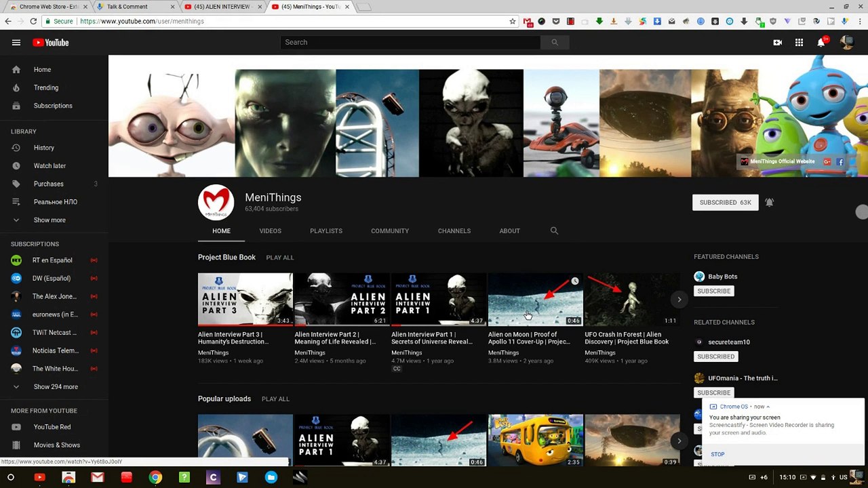Open the Gmail checker extension icon
Image resolution: width=868 pixels, height=488 pixels.
tap(528, 22)
